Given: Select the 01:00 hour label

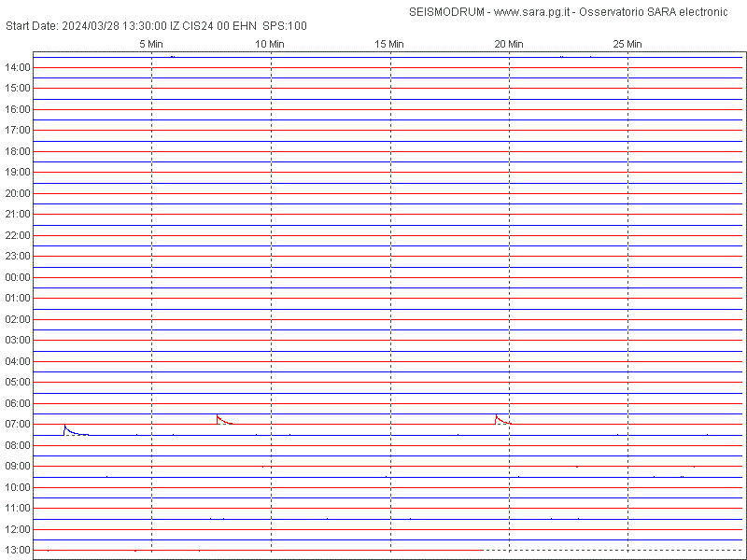Looking at the screenshot, I should [18, 298].
